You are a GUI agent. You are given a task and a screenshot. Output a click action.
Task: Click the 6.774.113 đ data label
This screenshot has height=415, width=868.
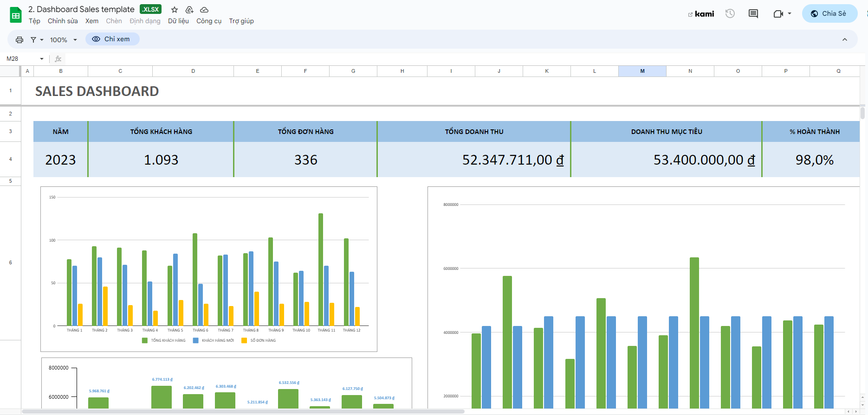[x=162, y=379]
